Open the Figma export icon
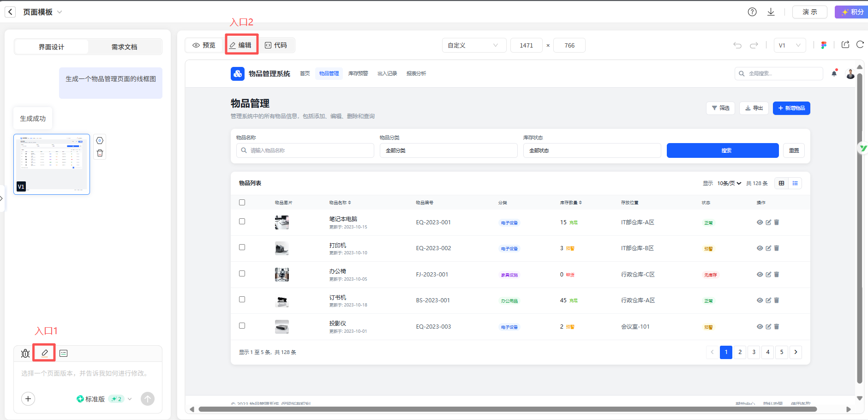 coord(824,45)
